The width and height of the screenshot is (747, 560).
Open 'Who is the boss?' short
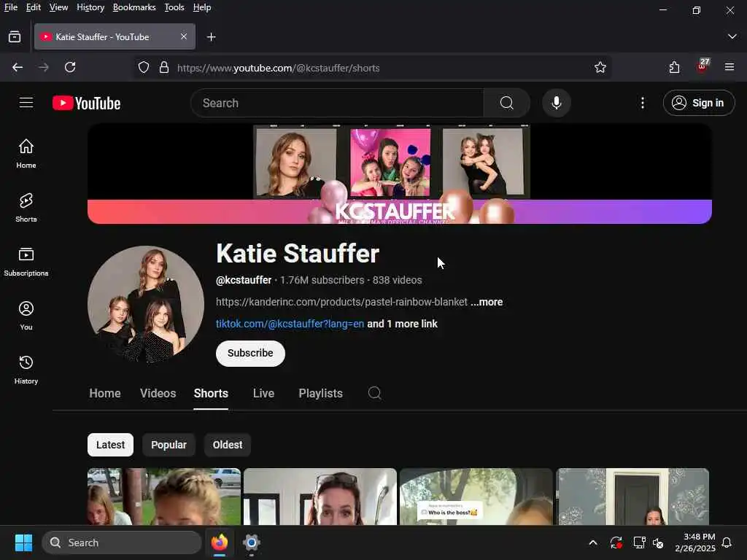click(x=476, y=497)
